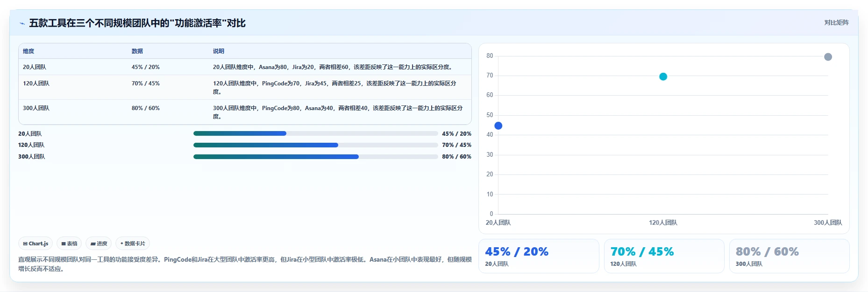868x292 pixels.
Task: Click the 70% / 45% table cell
Action: click(145, 83)
